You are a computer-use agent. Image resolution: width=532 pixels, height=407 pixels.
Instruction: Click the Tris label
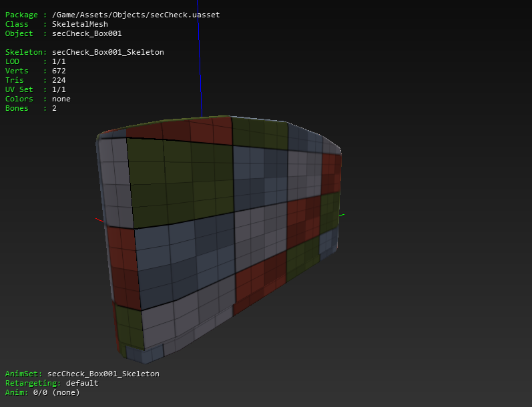coord(14,80)
